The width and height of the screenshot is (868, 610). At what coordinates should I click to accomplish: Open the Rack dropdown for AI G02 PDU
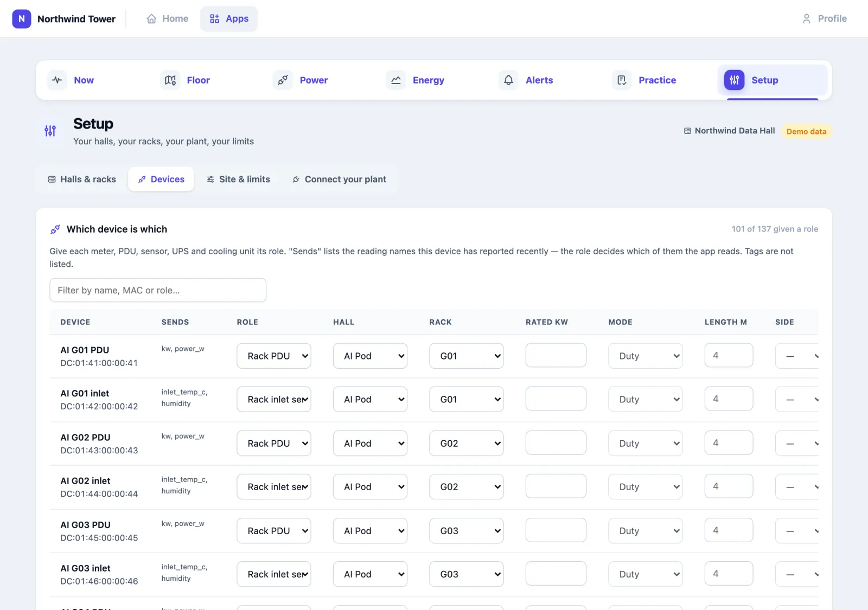click(467, 443)
